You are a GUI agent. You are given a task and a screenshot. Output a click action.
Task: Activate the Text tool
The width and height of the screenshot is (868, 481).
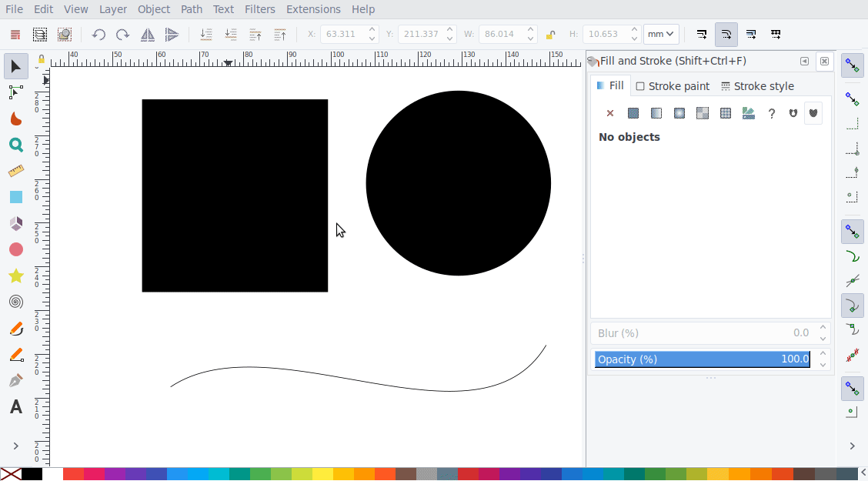pos(16,406)
